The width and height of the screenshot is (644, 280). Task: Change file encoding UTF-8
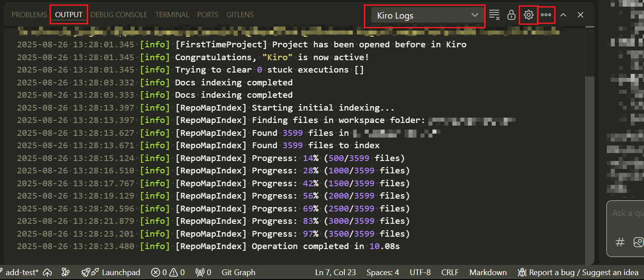420,272
